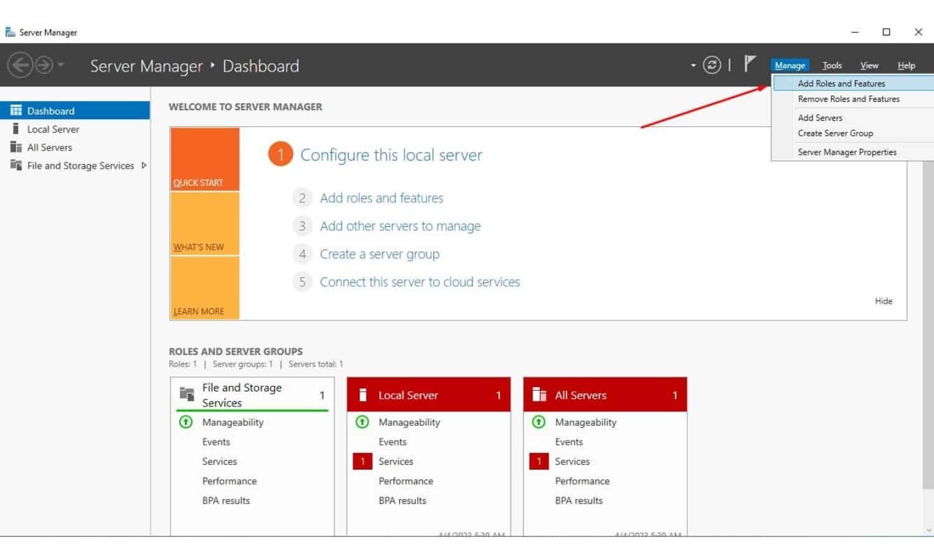The width and height of the screenshot is (934, 560).
Task: Click All Servers tile header icon
Action: click(539, 395)
